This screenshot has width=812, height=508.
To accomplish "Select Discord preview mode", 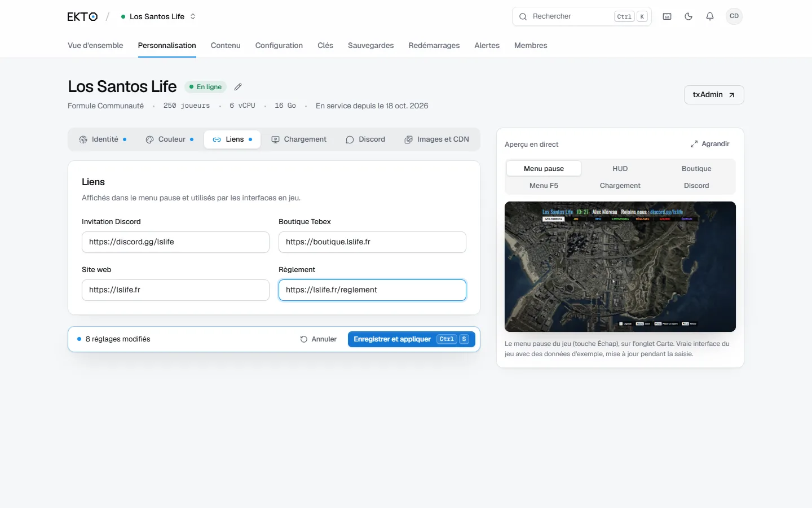I will click(696, 186).
